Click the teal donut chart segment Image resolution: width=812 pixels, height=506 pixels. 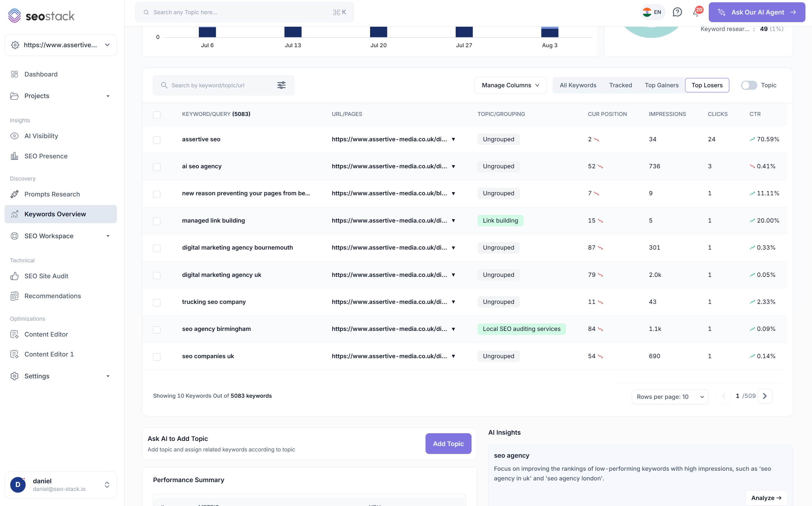tap(651, 32)
